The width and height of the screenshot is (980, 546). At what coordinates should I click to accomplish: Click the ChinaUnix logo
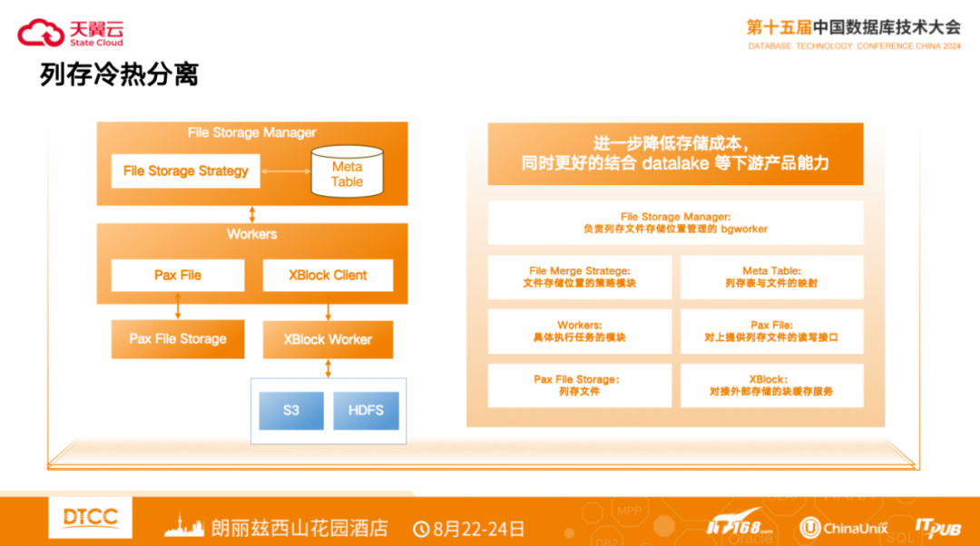[844, 529]
